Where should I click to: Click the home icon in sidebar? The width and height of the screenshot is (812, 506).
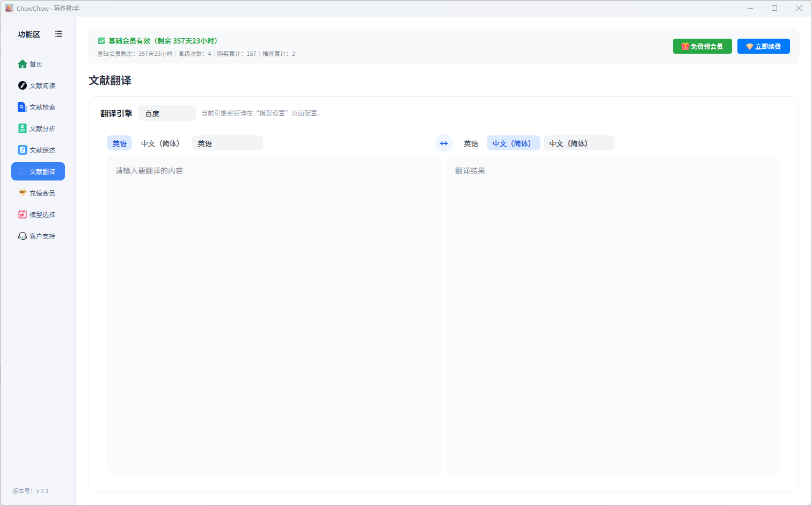pyautogui.click(x=22, y=64)
